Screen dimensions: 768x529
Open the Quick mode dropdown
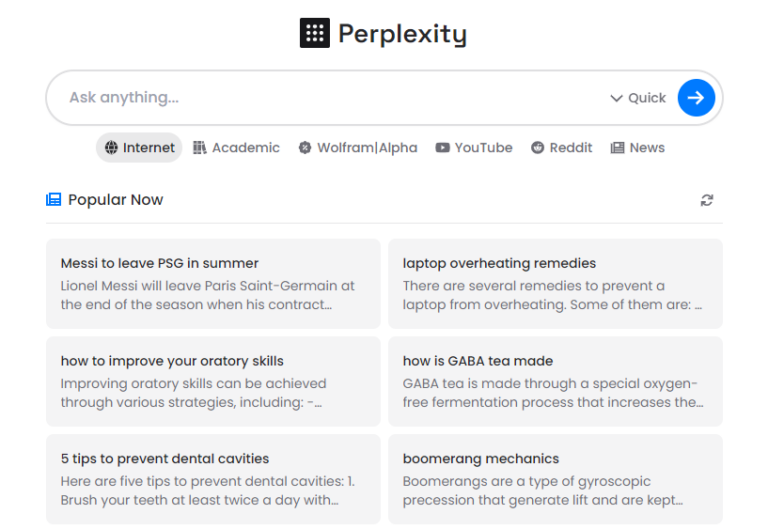(x=638, y=98)
